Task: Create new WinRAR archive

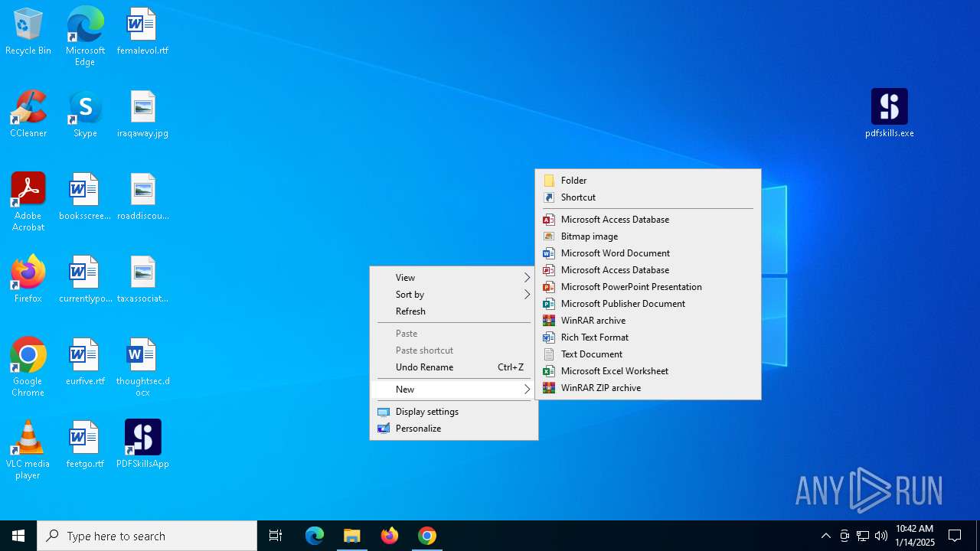Action: point(648,321)
